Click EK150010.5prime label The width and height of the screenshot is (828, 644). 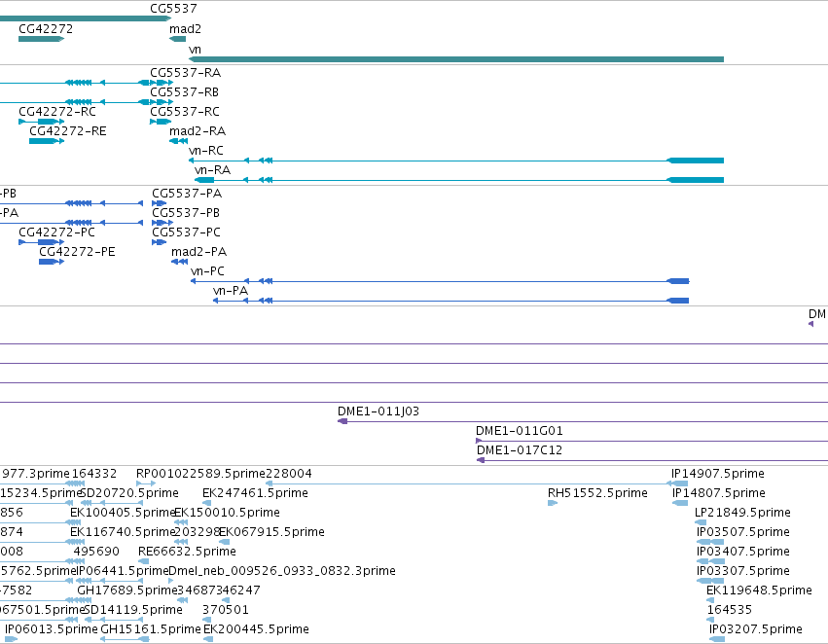(x=227, y=513)
